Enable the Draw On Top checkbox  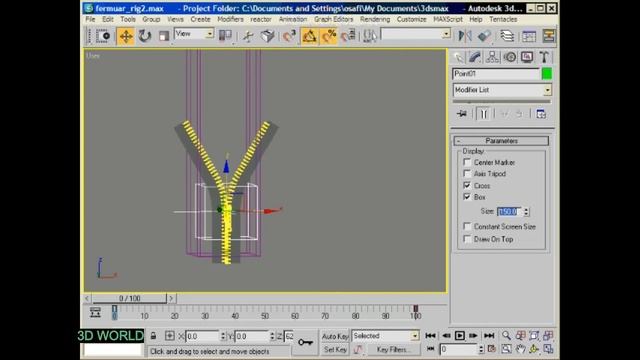467,239
